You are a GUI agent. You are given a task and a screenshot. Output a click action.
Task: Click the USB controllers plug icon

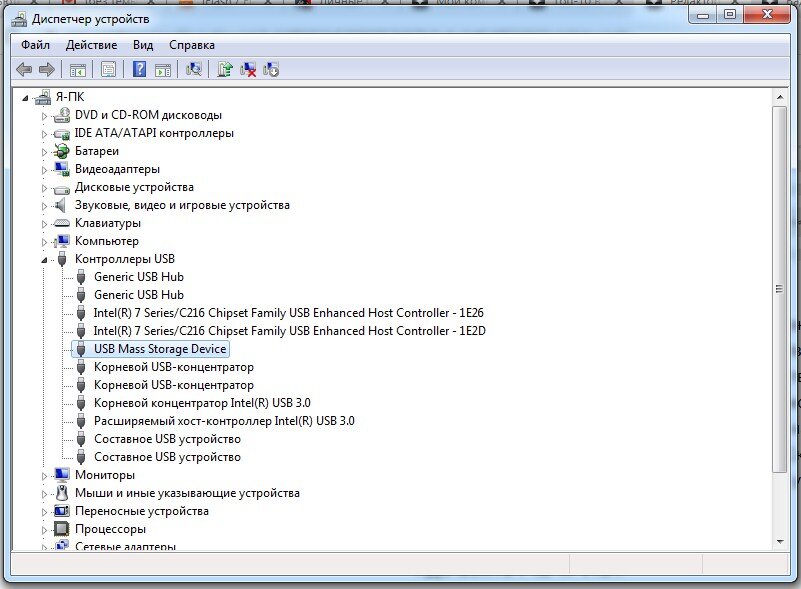click(62, 259)
